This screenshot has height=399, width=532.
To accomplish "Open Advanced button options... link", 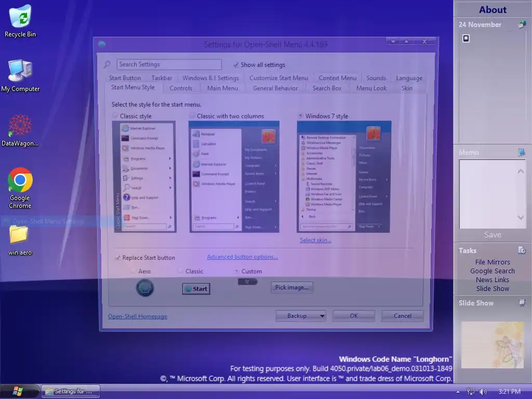I will tap(242, 257).
